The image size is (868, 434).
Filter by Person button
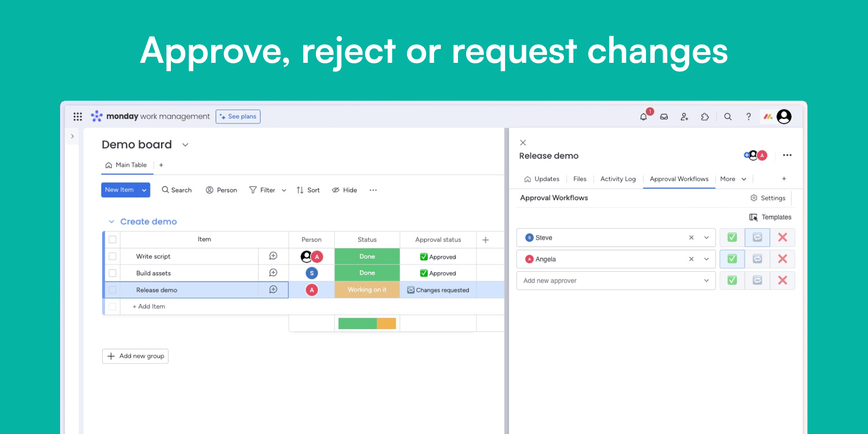coord(222,190)
